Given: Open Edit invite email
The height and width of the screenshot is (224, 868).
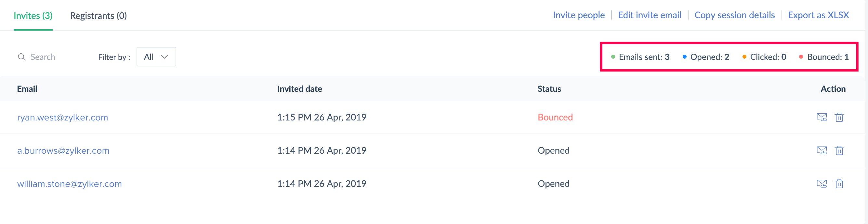Looking at the screenshot, I should [649, 15].
